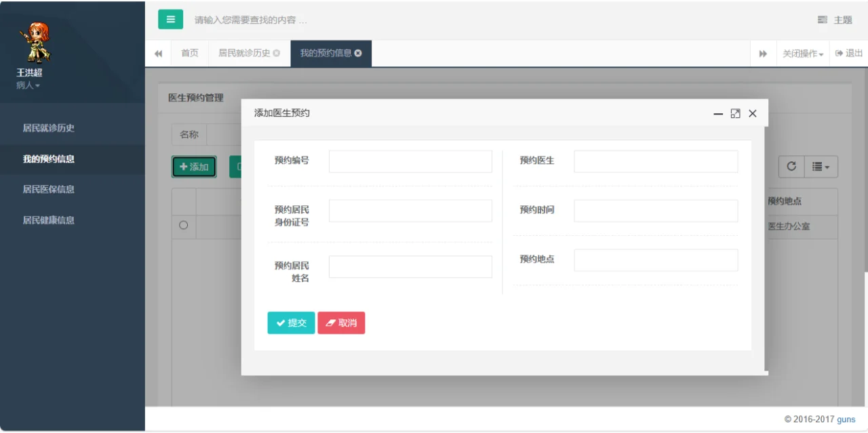Click the 预约医生 input field
Image resolution: width=868 pixels, height=433 pixels.
click(656, 161)
